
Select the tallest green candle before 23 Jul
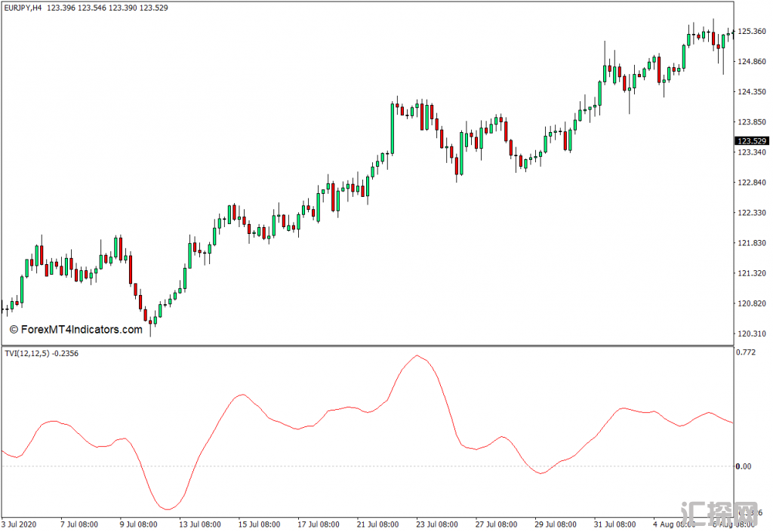[x=393, y=128]
